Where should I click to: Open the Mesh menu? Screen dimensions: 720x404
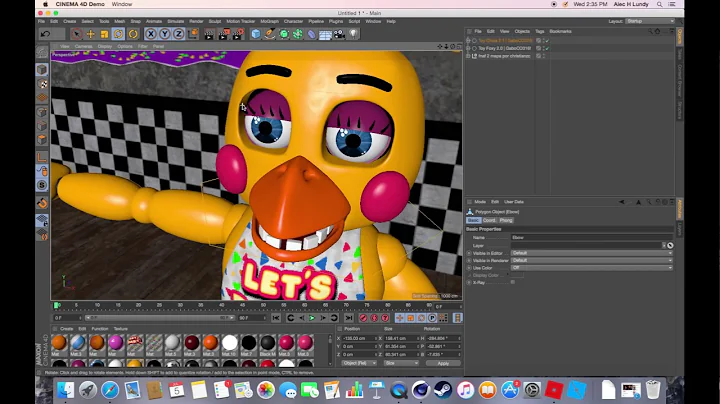tap(119, 21)
